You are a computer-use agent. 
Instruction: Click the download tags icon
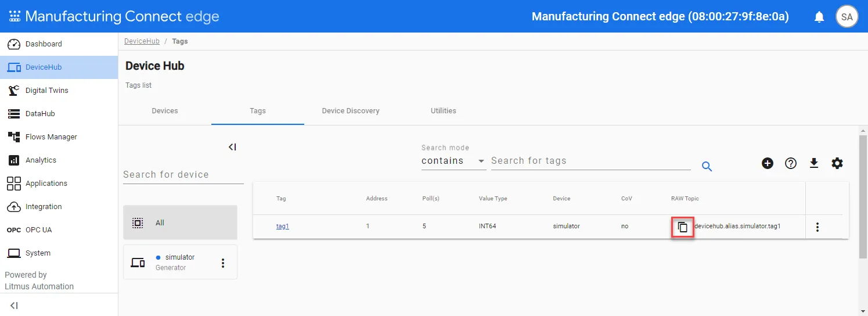pos(814,163)
